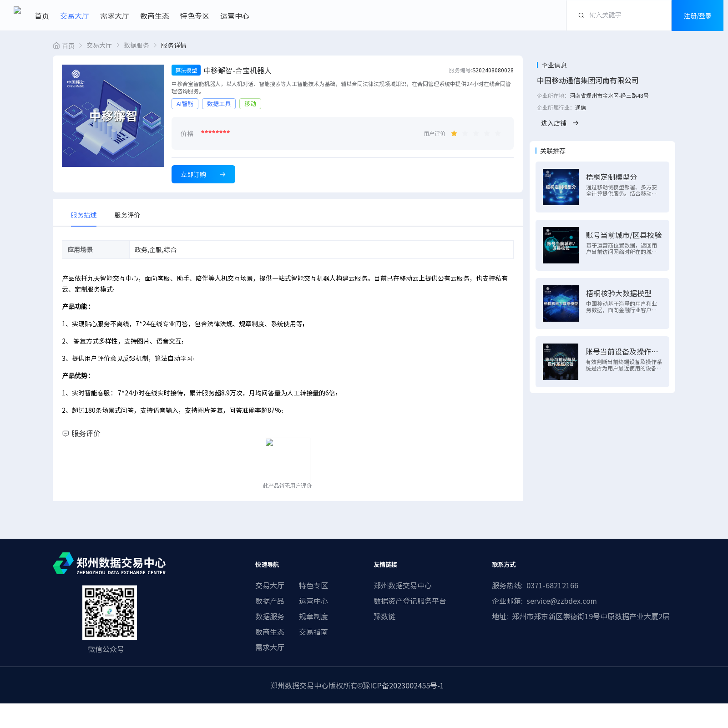The height and width of the screenshot is (728, 728).
Task: Click the 算法模型 label badge
Action: click(186, 70)
